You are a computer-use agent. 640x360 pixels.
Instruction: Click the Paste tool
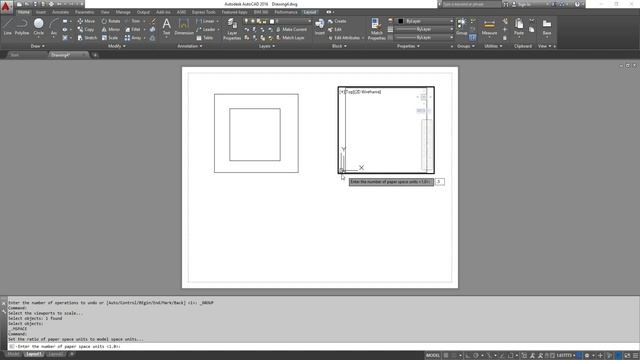coord(519,27)
